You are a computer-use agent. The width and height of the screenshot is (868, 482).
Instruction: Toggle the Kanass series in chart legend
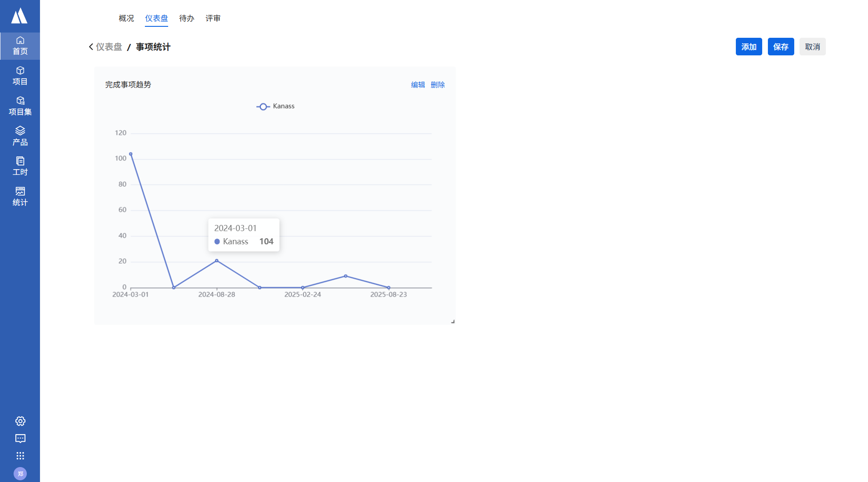pos(276,106)
